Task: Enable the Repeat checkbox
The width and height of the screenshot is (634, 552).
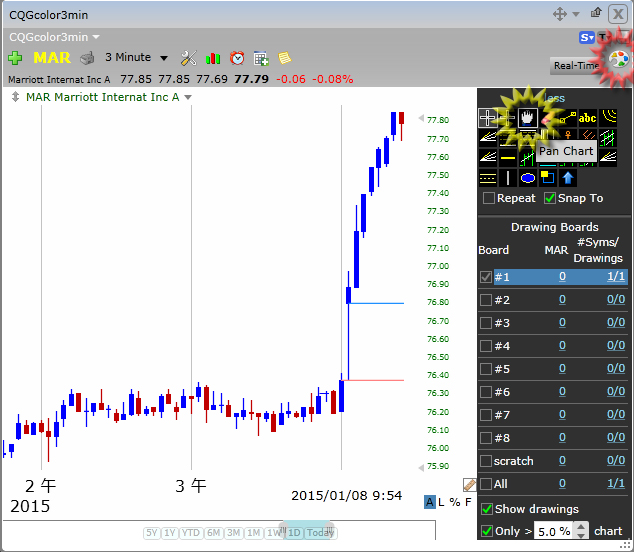Action: (489, 198)
